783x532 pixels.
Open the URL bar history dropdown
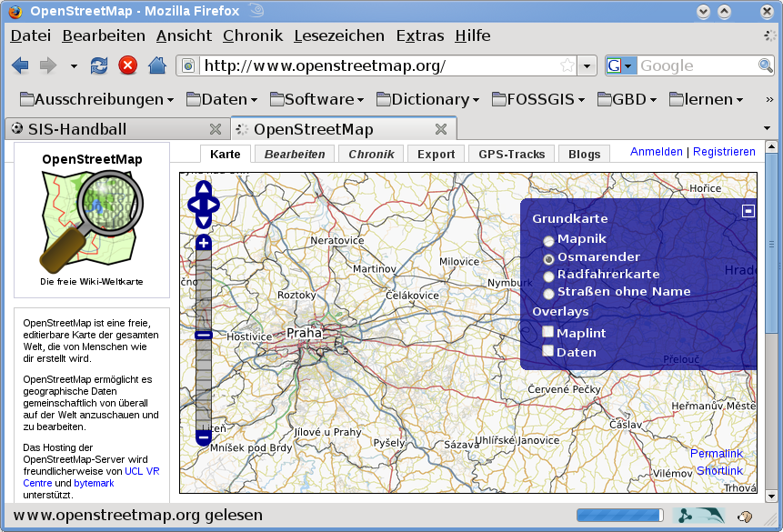tap(587, 65)
